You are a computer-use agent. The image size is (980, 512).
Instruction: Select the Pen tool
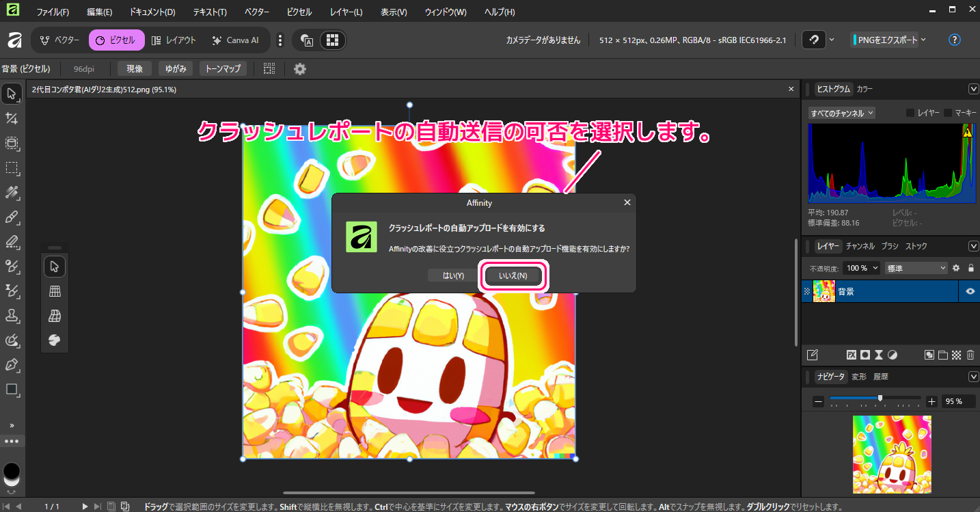[x=12, y=364]
